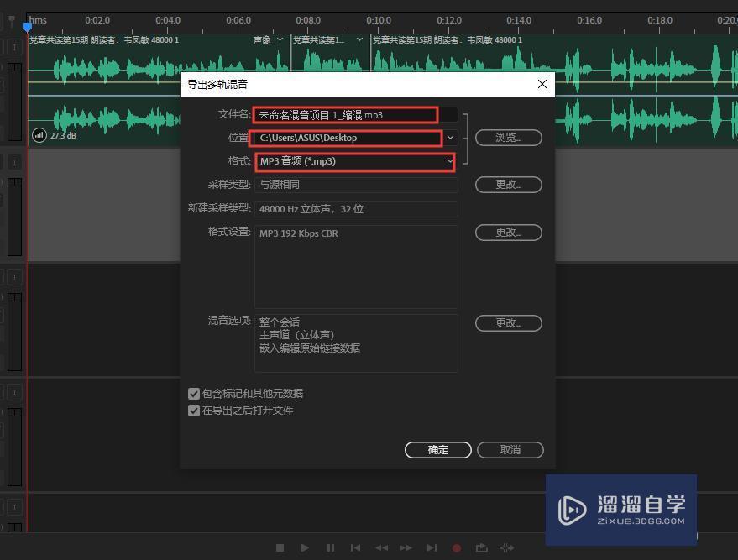
Task: Start playback with the Play button
Action: pos(305,547)
